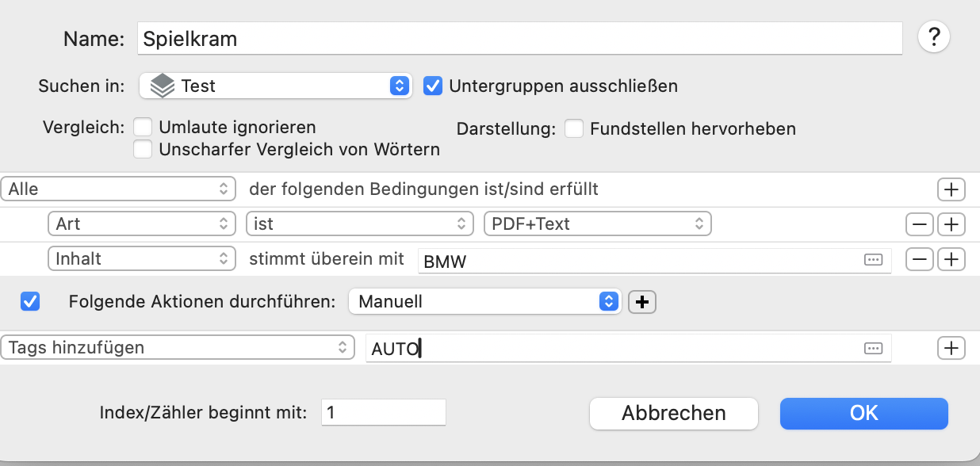Image resolution: width=980 pixels, height=466 pixels.
Task: Enable Umlaute ignorieren checkbox
Action: pos(143,128)
